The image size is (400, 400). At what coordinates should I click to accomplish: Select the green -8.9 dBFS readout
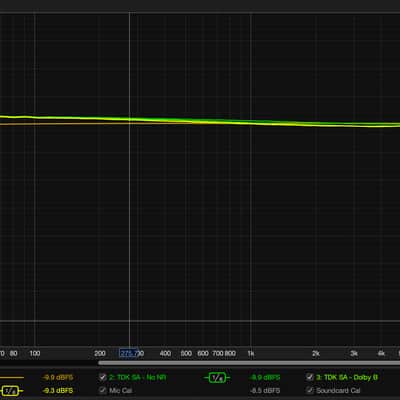pos(265,378)
